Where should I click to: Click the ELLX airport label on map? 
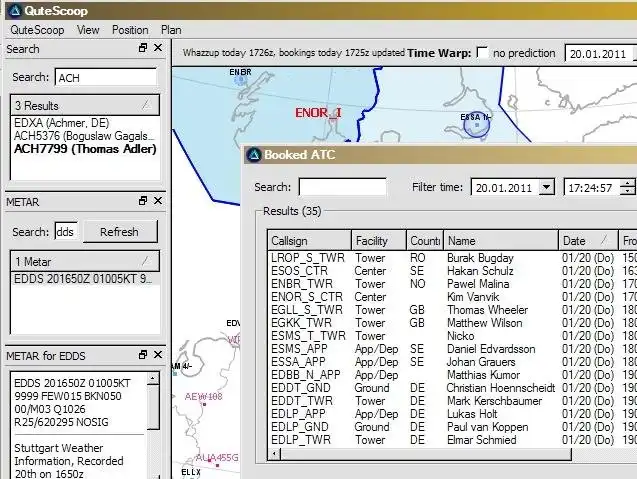coord(191,472)
